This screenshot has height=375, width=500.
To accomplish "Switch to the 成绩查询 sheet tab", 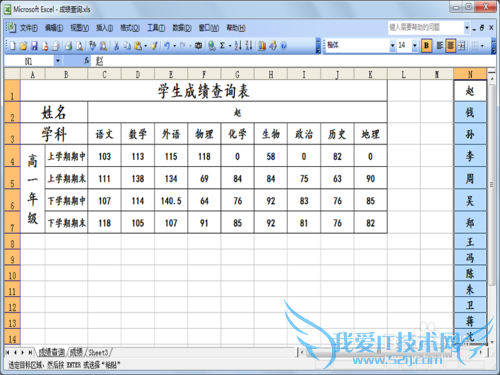I will pos(51,352).
